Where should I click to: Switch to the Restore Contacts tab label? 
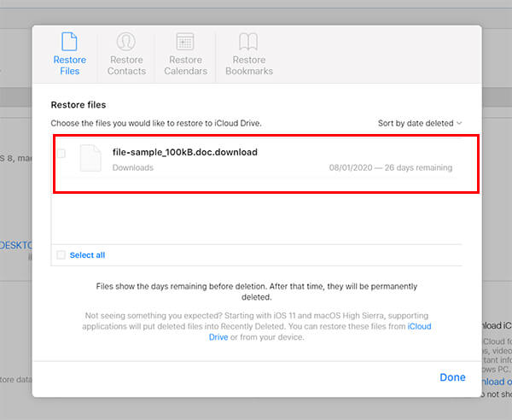click(x=126, y=66)
